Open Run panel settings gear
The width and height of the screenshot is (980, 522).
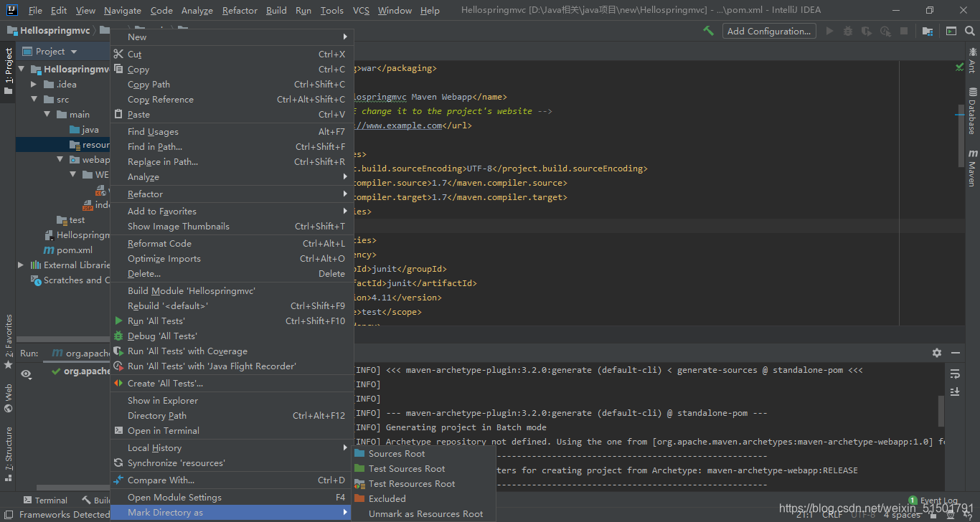[936, 353]
